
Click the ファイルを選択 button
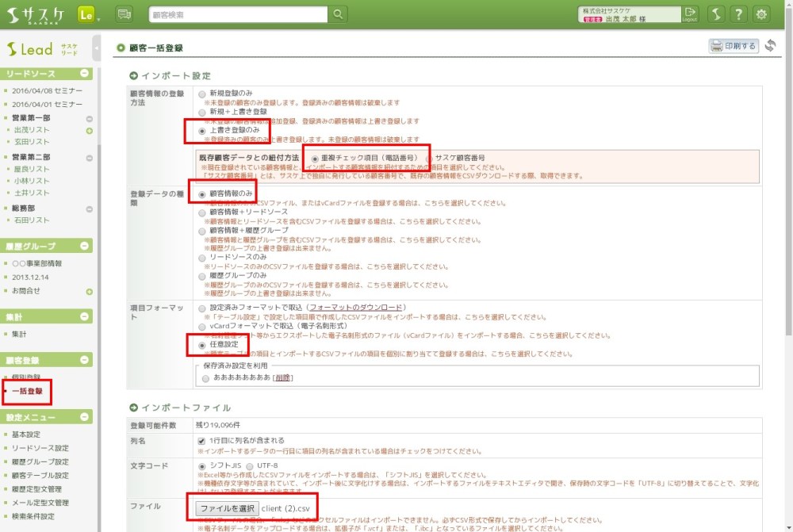point(227,507)
